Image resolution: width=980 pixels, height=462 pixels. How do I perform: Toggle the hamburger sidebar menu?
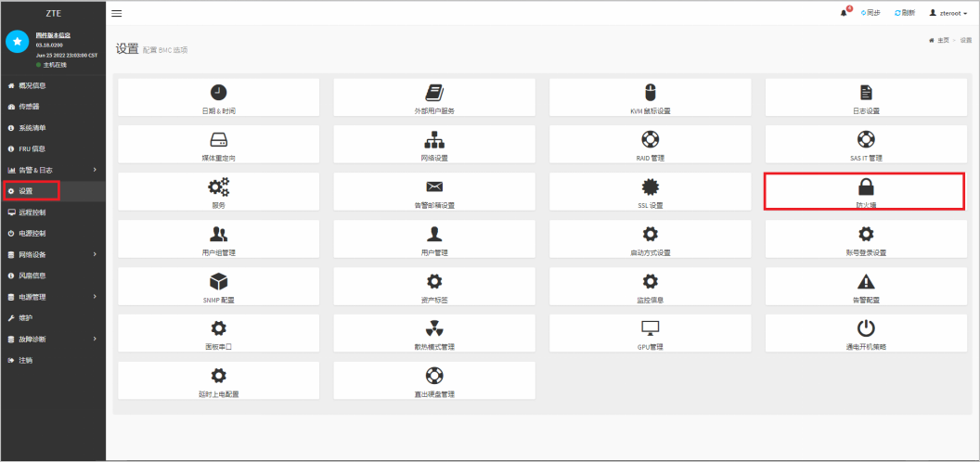[x=117, y=13]
